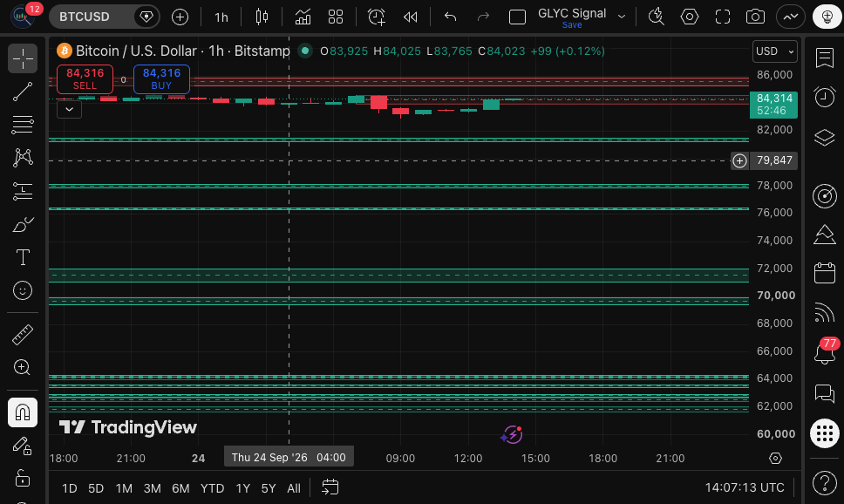
Task: Open the alerts panel
Action: tap(825, 97)
